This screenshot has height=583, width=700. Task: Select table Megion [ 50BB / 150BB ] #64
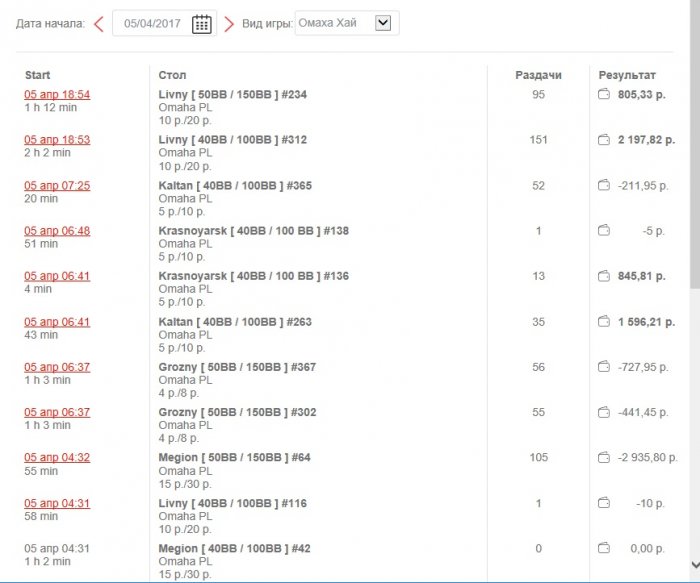click(234, 458)
